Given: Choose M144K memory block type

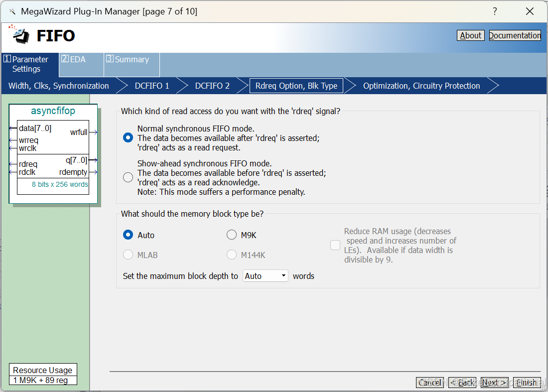Looking at the screenshot, I should click(231, 255).
